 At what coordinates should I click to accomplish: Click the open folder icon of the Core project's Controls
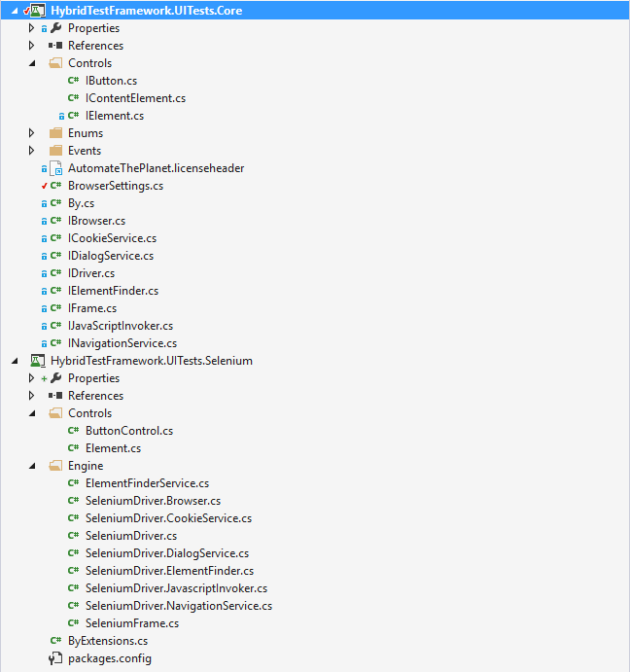click(x=55, y=63)
